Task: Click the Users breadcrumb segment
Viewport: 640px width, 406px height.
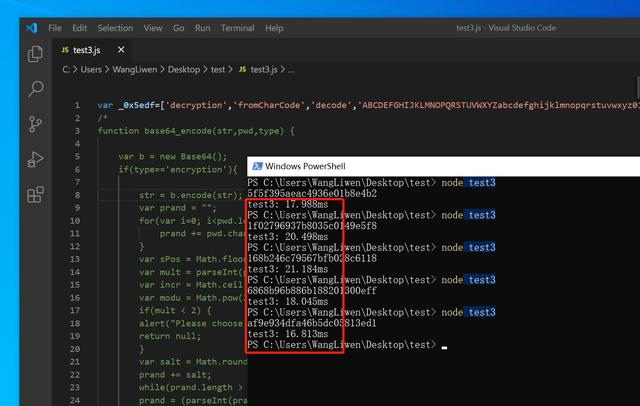Action: (x=91, y=70)
